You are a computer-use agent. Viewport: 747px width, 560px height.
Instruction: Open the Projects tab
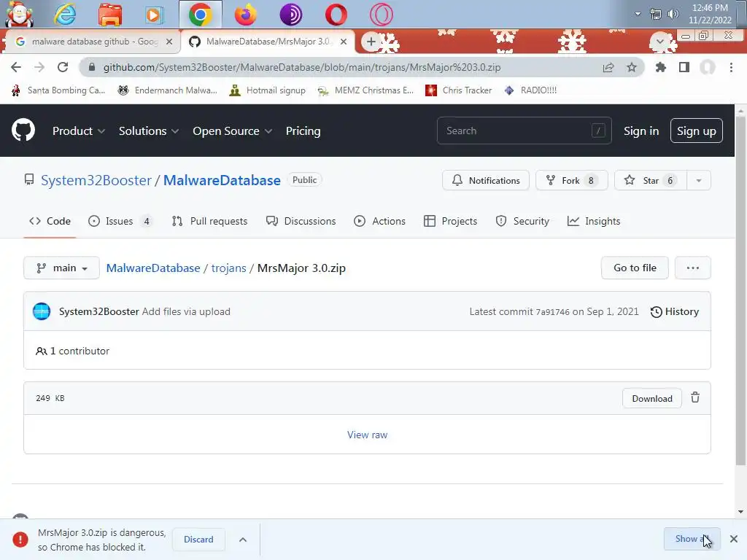pyautogui.click(x=450, y=222)
